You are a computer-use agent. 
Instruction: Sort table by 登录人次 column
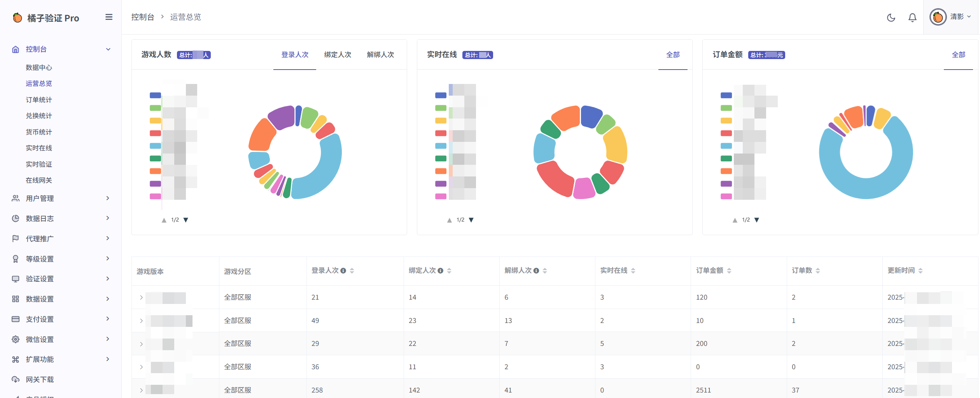[x=352, y=271]
